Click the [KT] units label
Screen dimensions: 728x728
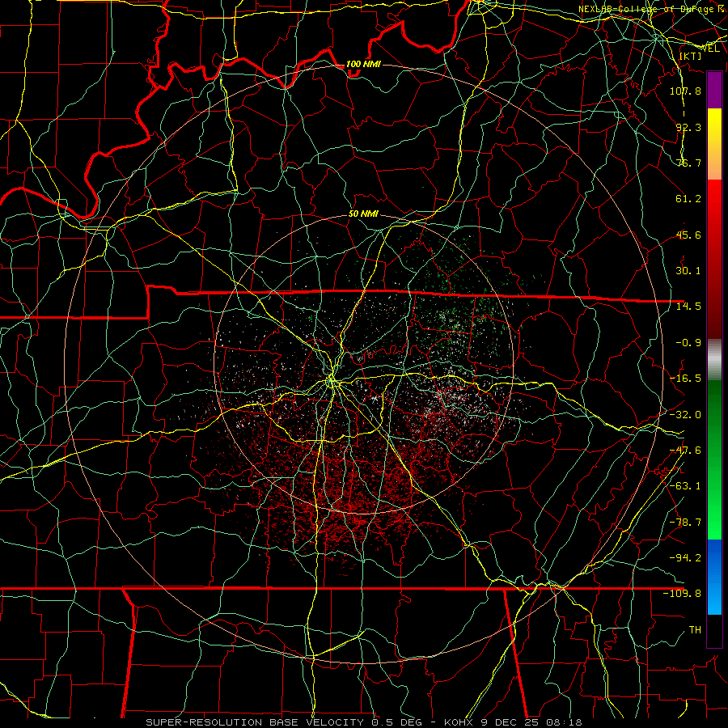pyautogui.click(x=690, y=56)
